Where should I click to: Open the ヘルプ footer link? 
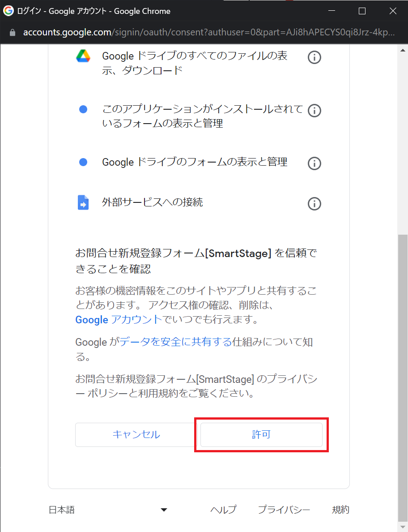[223, 510]
